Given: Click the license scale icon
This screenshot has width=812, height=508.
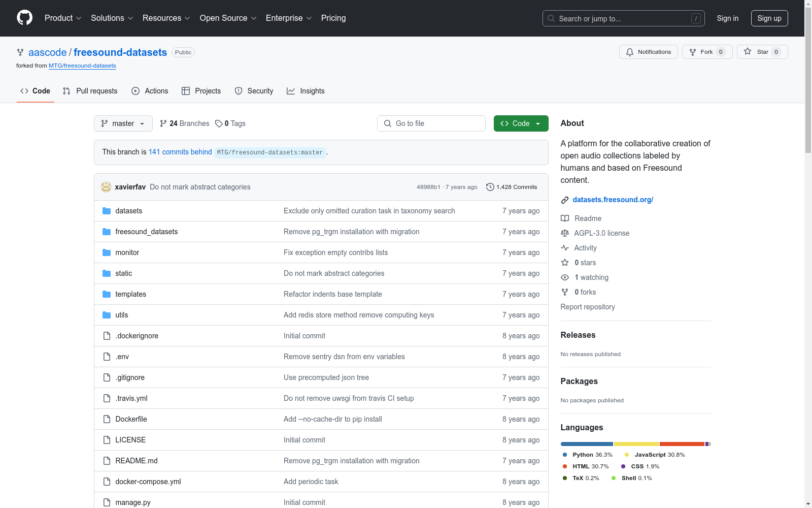Looking at the screenshot, I should [x=565, y=233].
